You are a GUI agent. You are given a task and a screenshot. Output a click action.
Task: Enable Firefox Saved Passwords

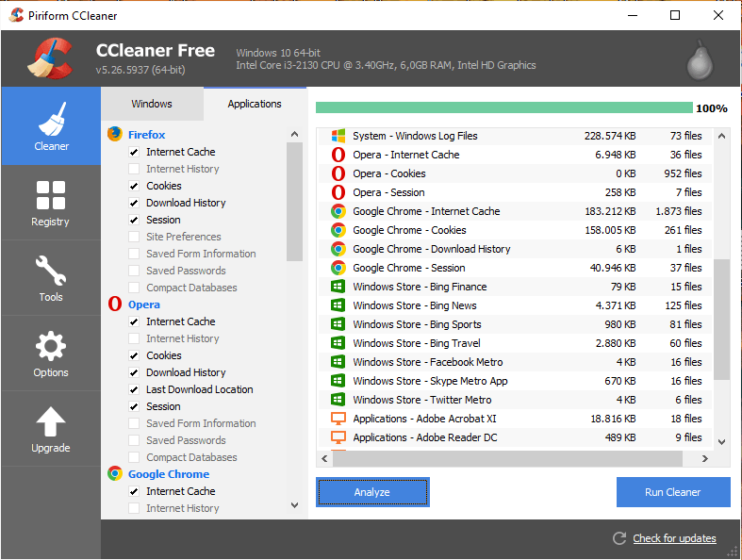tap(134, 271)
